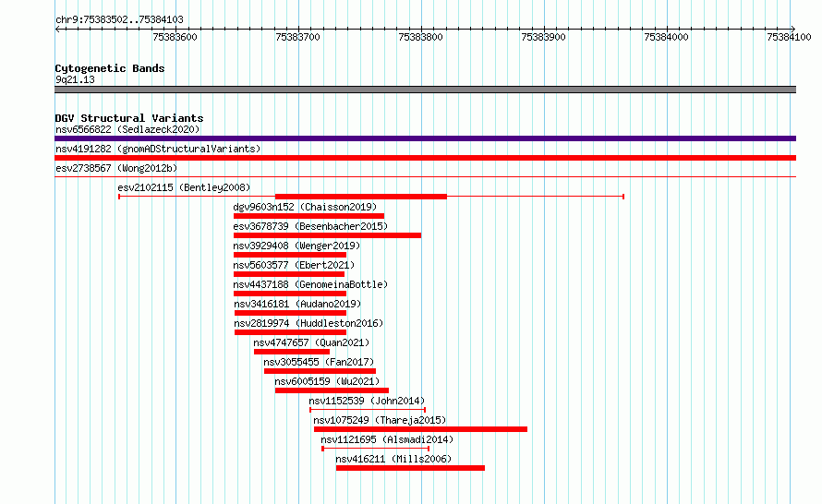Image resolution: width=822 pixels, height=504 pixels.
Task: Click the nsv1075249 (Thareja2015) label
Action: tap(380, 420)
